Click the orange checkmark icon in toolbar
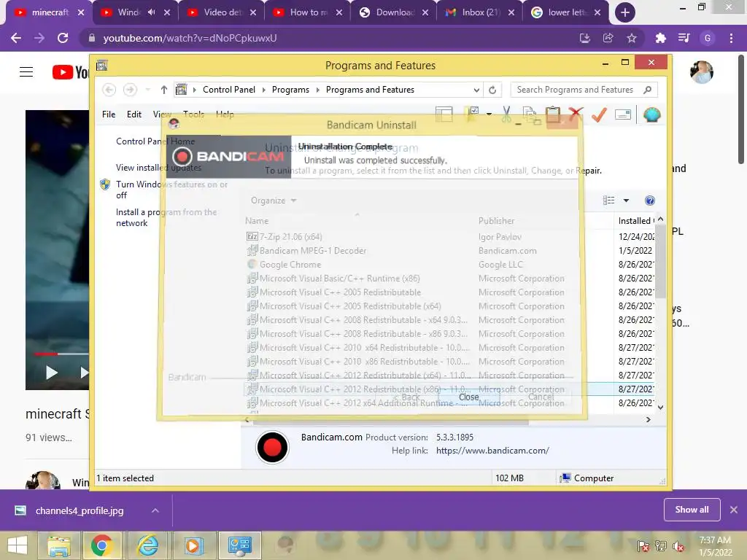 coord(599,114)
